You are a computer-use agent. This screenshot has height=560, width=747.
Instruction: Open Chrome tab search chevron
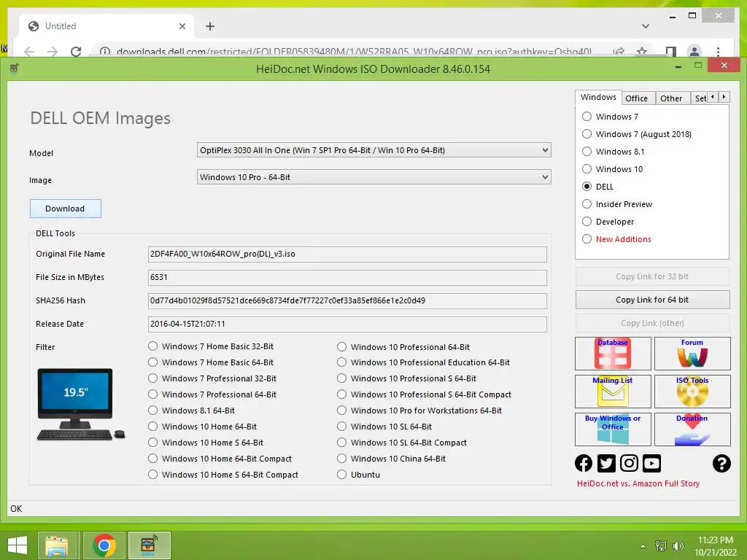click(x=646, y=26)
